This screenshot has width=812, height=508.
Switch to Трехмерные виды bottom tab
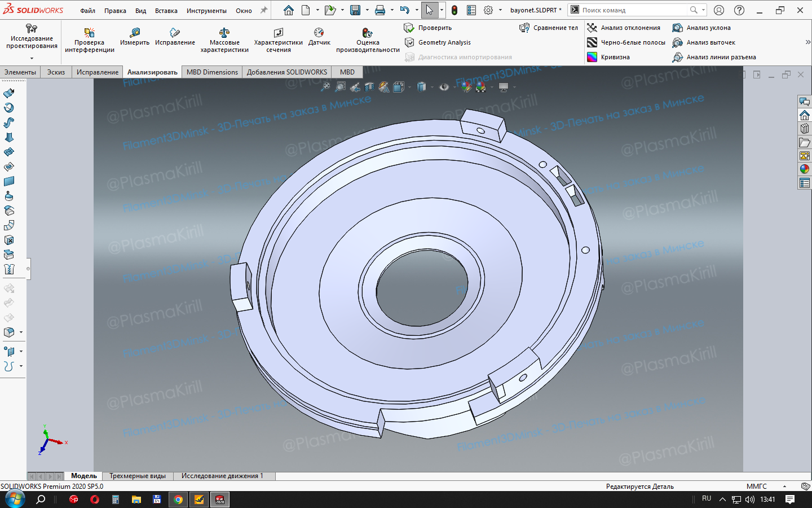[x=138, y=476]
